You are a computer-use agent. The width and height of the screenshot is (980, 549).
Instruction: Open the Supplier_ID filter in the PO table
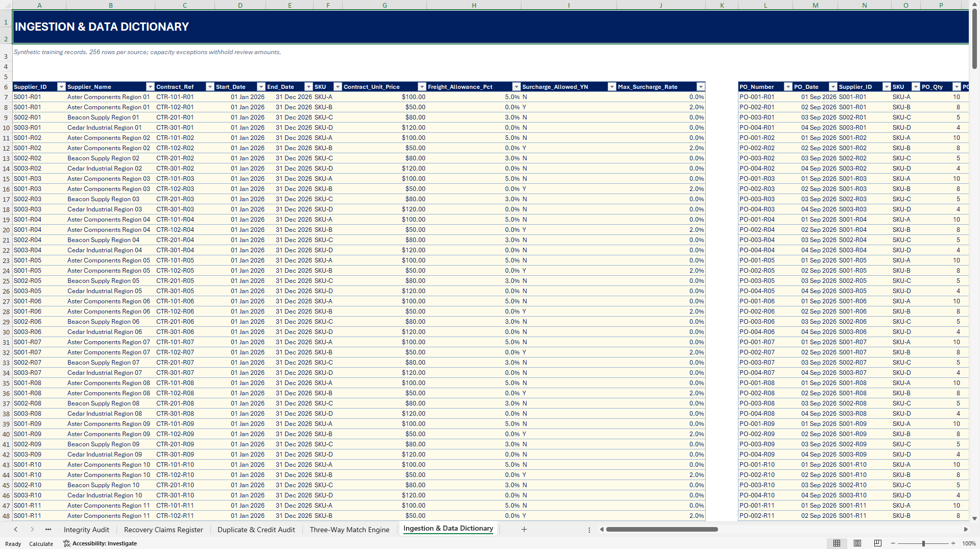887,87
